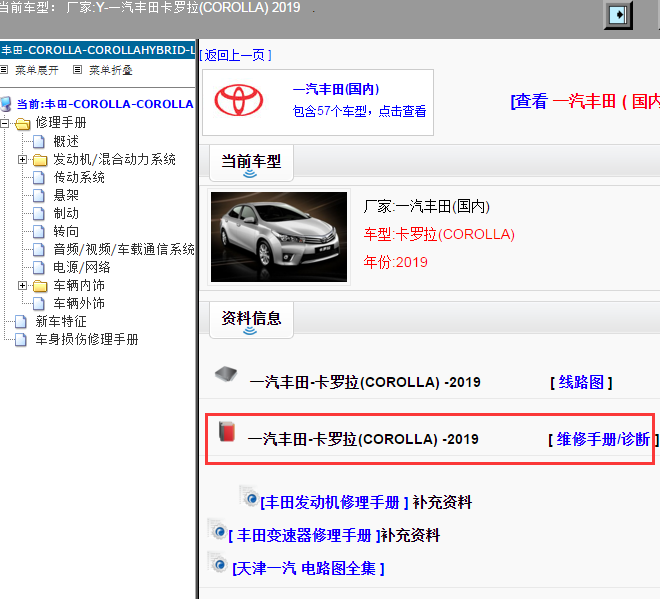This screenshot has width=660, height=599.
Task: Select 车辆外饰 in the tree
Action: (x=79, y=303)
